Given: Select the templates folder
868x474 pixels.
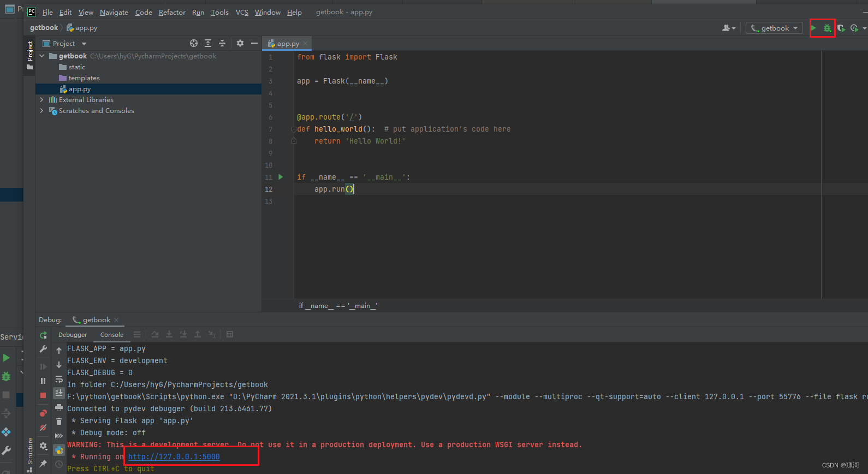Looking at the screenshot, I should [x=84, y=78].
